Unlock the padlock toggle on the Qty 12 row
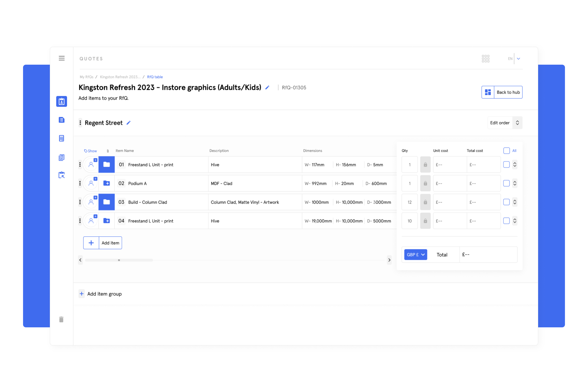This screenshot has width=588, height=392. coord(425,202)
